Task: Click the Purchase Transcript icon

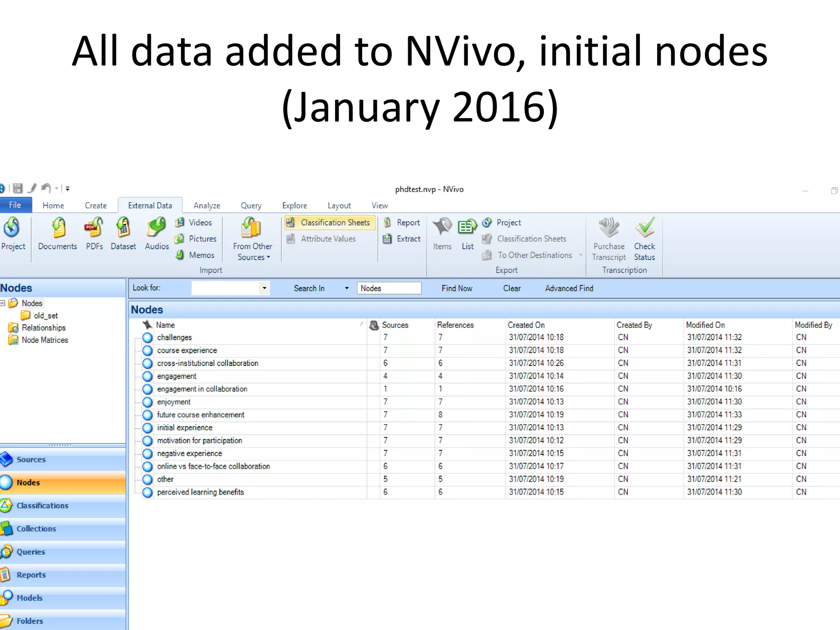Action: [x=609, y=239]
